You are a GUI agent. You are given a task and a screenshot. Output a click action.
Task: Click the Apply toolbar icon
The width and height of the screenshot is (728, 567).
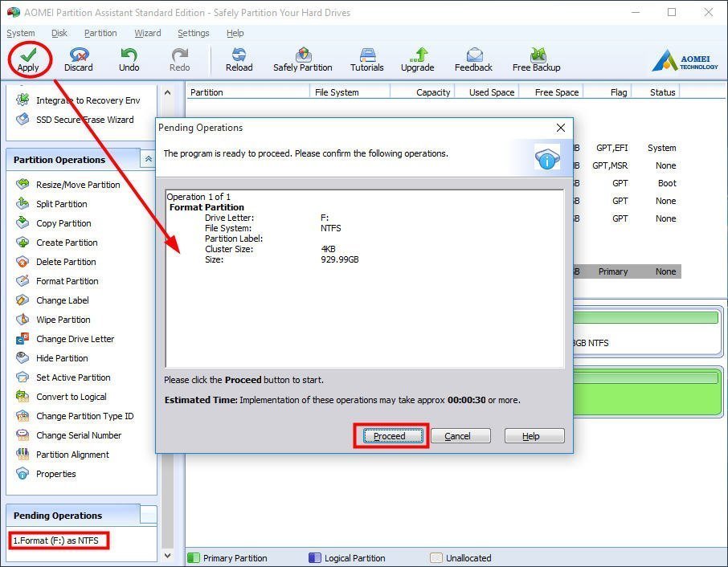pyautogui.click(x=28, y=60)
